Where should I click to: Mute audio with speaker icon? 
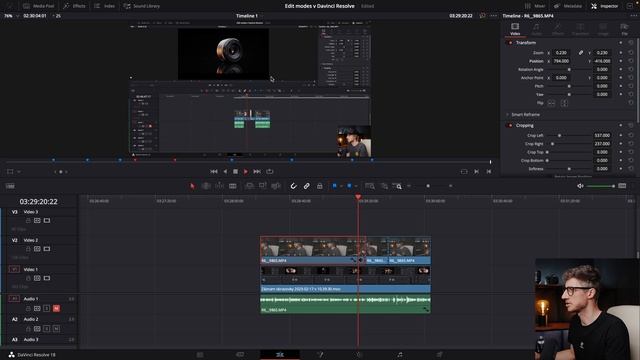point(580,186)
